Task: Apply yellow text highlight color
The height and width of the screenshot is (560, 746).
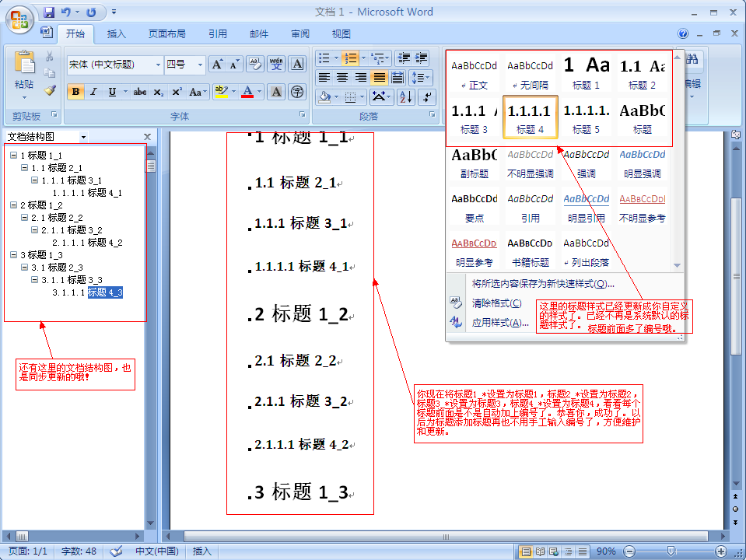Action: [x=221, y=92]
